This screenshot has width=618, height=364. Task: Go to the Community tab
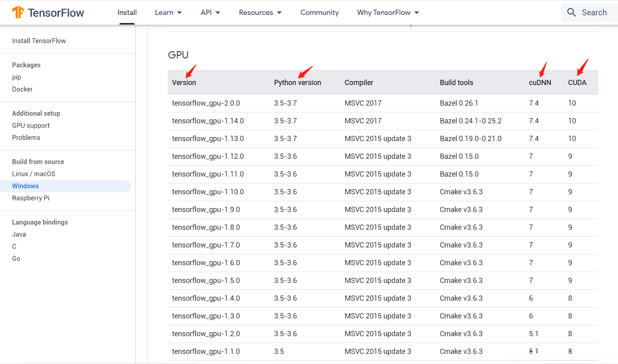point(319,12)
